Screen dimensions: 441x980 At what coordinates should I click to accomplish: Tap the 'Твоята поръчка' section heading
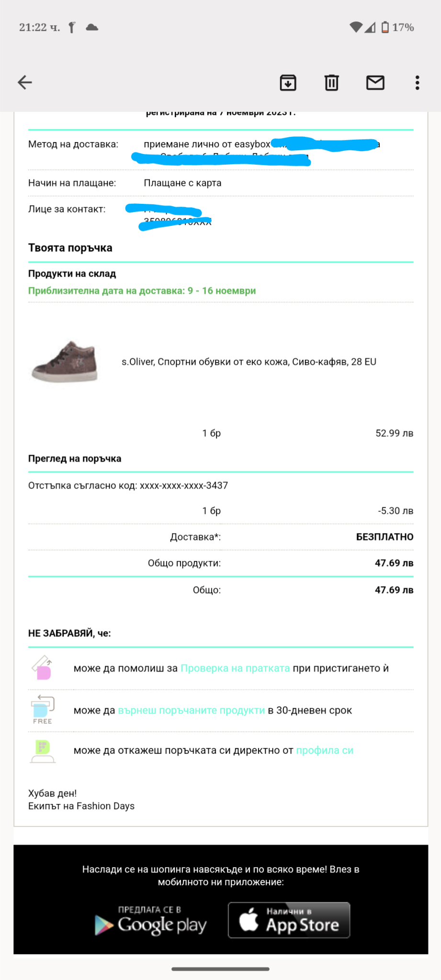(70, 248)
